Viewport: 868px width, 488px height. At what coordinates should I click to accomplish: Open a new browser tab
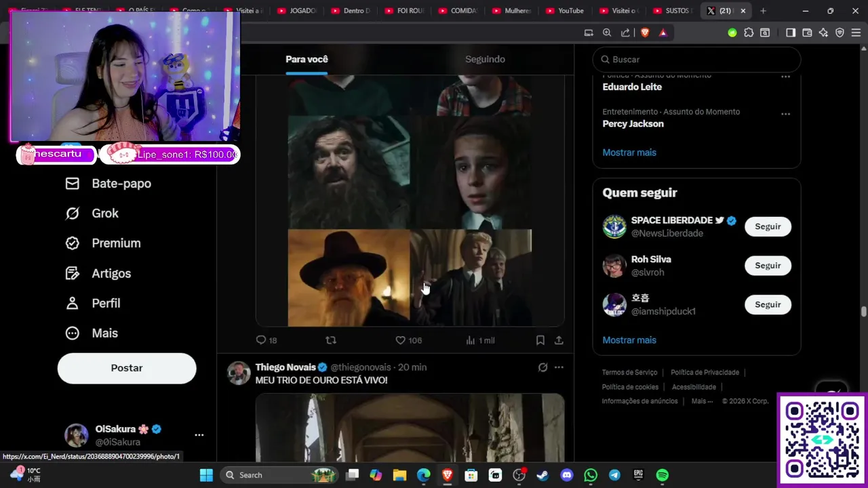point(763,11)
